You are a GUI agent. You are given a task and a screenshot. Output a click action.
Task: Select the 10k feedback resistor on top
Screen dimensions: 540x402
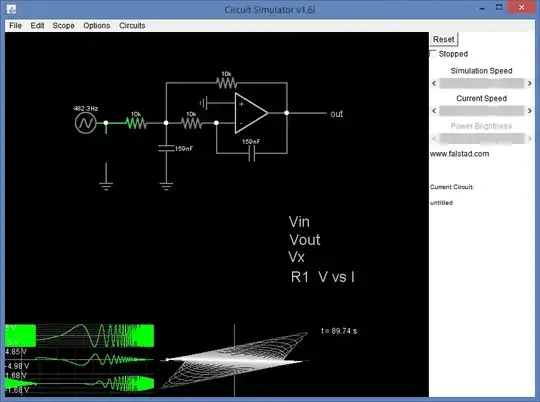[x=227, y=83]
